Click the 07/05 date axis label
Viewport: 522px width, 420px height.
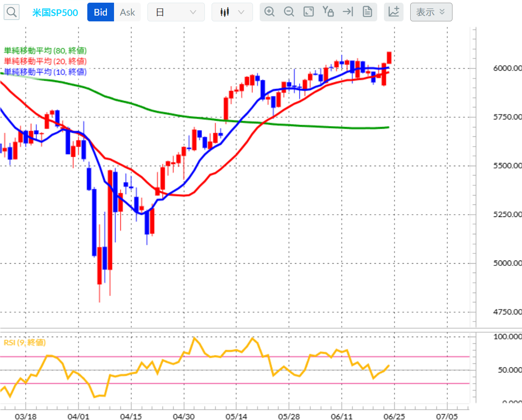[x=447, y=416]
